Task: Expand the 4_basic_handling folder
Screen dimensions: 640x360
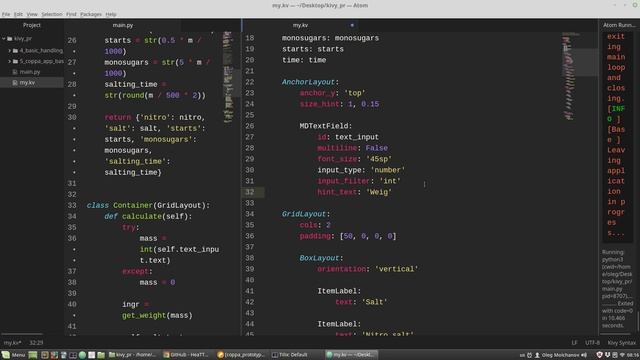Action: [x=9, y=51]
